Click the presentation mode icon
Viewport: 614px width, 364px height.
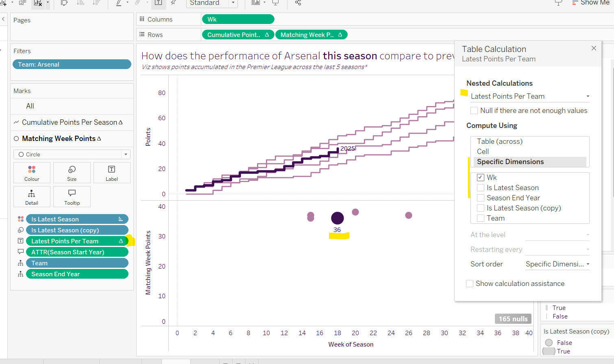click(275, 2)
